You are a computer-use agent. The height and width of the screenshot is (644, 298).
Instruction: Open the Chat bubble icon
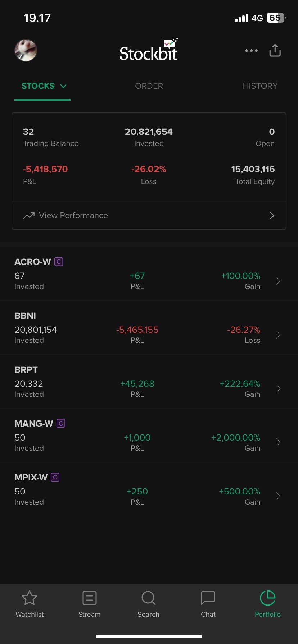(x=208, y=598)
